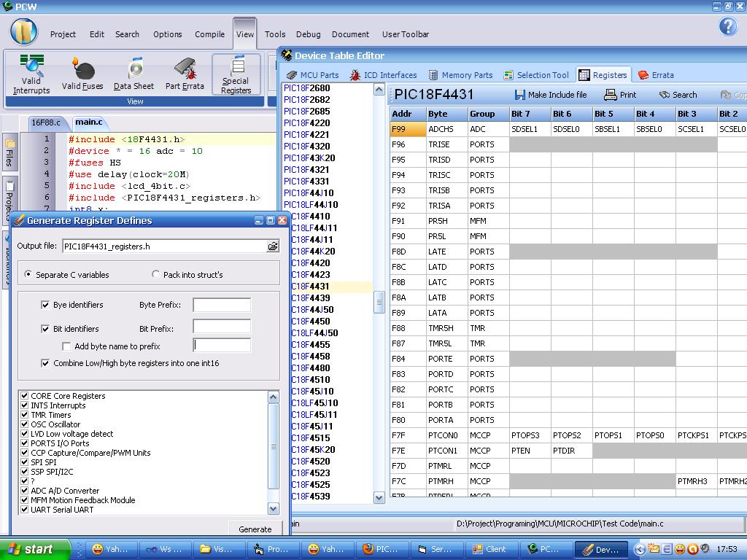Viewport: 747px width, 560px height.
Task: Click the Byte Prefix input field
Action: coord(222,305)
